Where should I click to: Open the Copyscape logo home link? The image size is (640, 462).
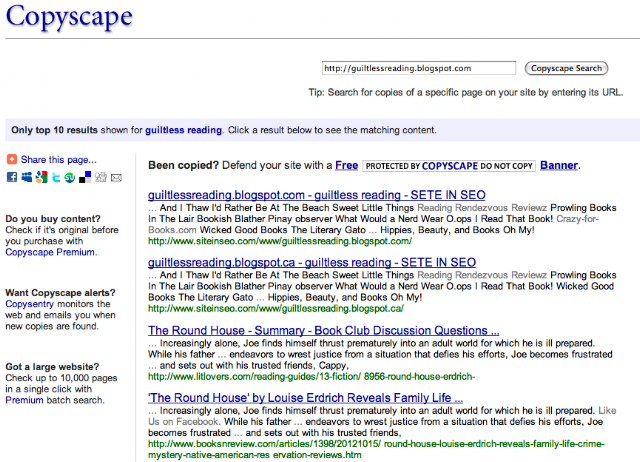tap(69, 17)
